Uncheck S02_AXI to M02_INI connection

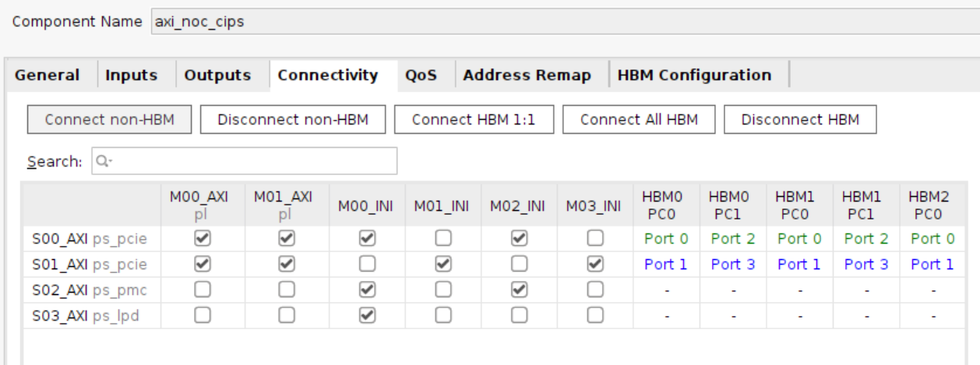[x=519, y=290]
